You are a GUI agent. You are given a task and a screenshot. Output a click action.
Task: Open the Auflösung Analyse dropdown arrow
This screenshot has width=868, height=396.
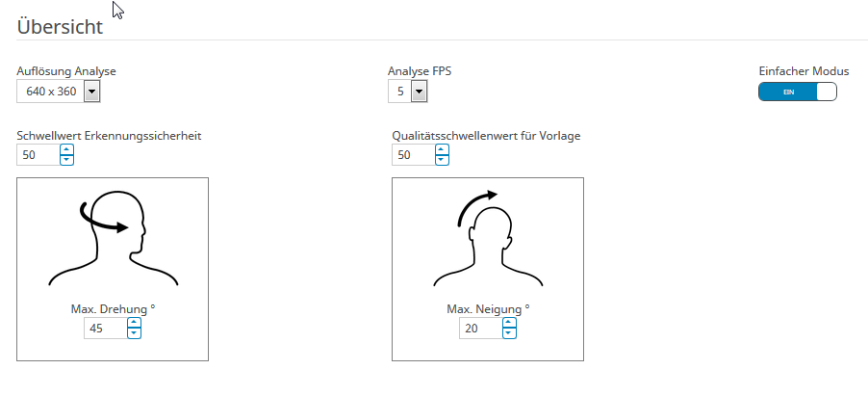91,92
